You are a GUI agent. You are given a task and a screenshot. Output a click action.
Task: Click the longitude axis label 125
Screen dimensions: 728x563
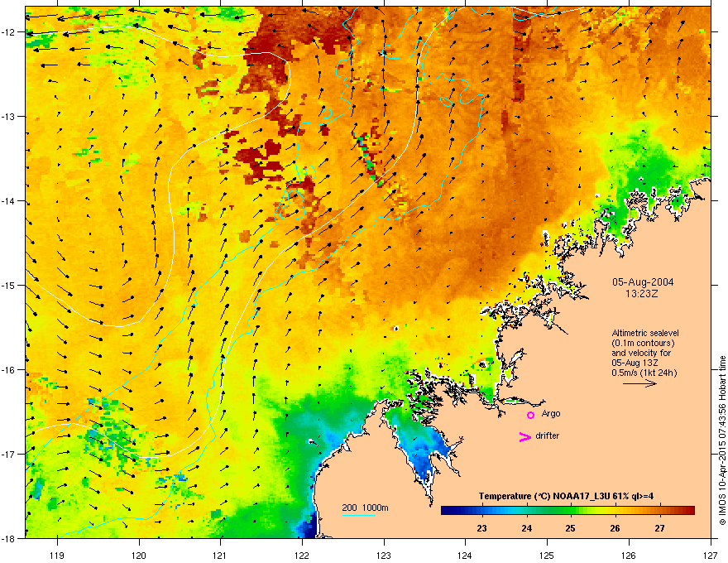(547, 555)
